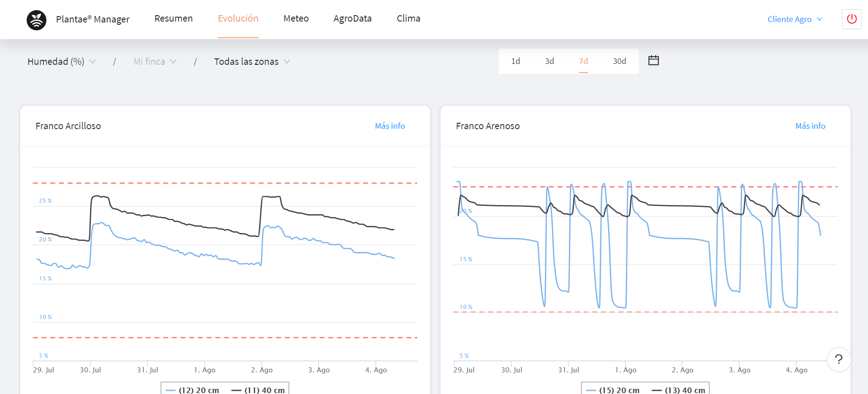Switch to the Resumen tab
The width and height of the screenshot is (868, 394).
point(173,18)
